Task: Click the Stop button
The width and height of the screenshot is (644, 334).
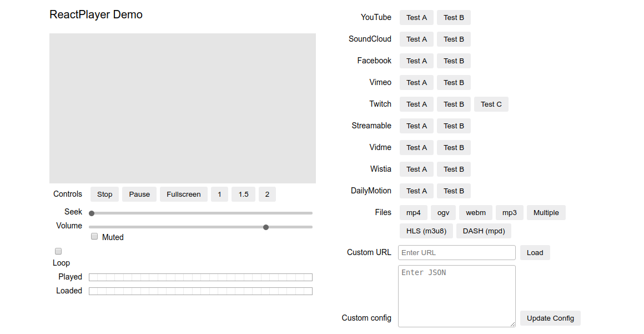Action: click(x=105, y=194)
